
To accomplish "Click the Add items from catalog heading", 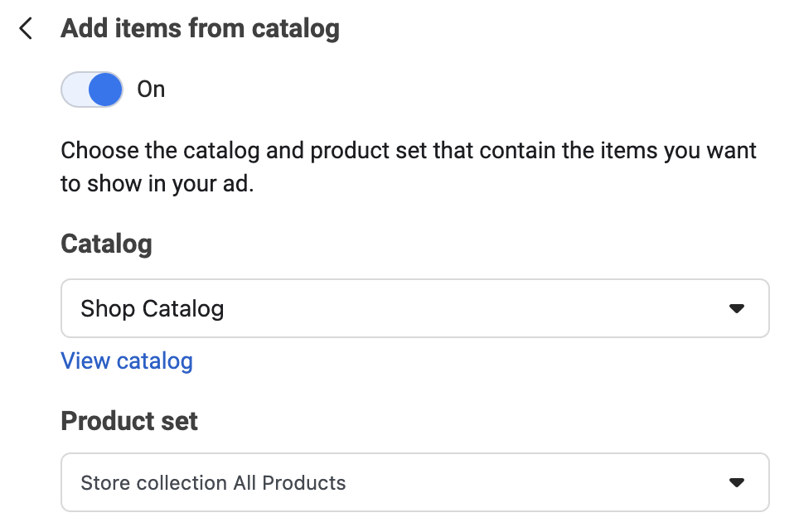I will pos(200,29).
